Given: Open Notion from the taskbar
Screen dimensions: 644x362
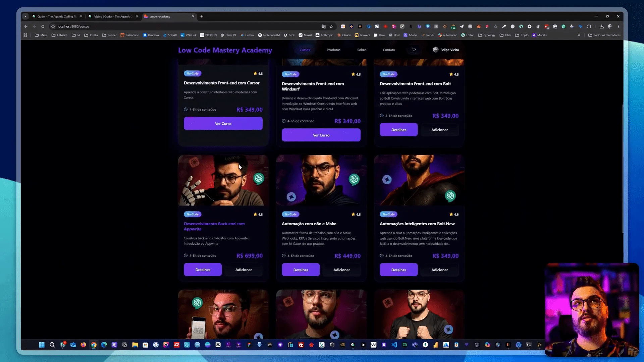Looking at the screenshot, I should (x=125, y=345).
